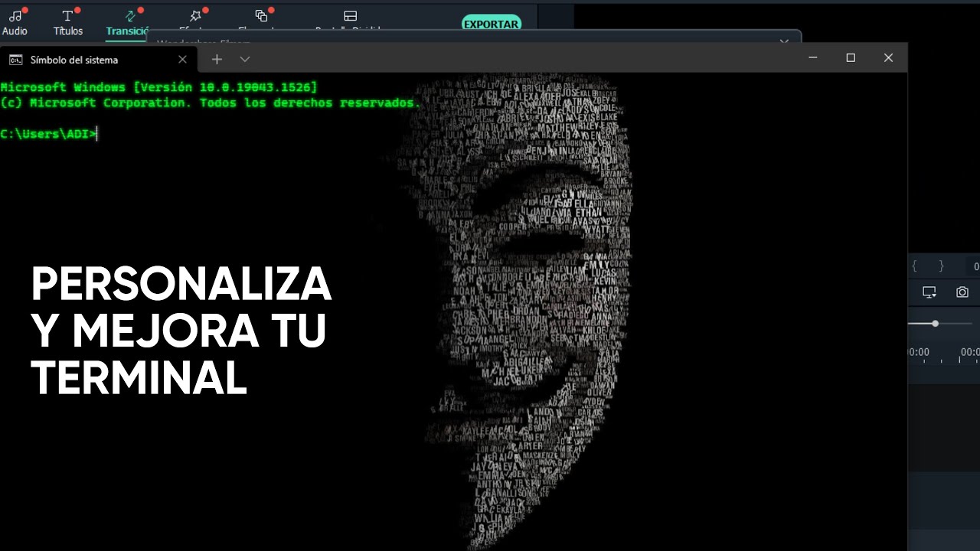Click the Elementos shapes icon in Filmora

261,15
